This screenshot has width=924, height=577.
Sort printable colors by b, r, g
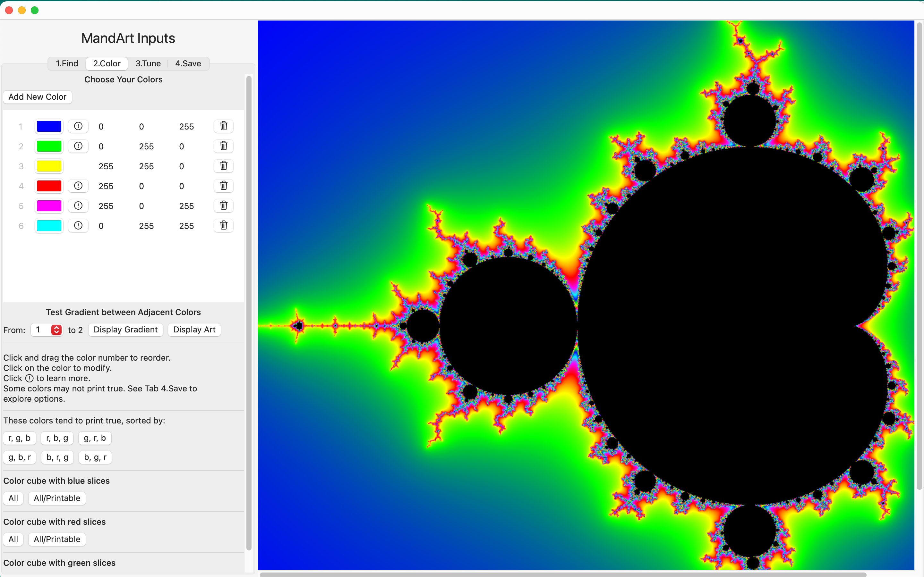[57, 457]
